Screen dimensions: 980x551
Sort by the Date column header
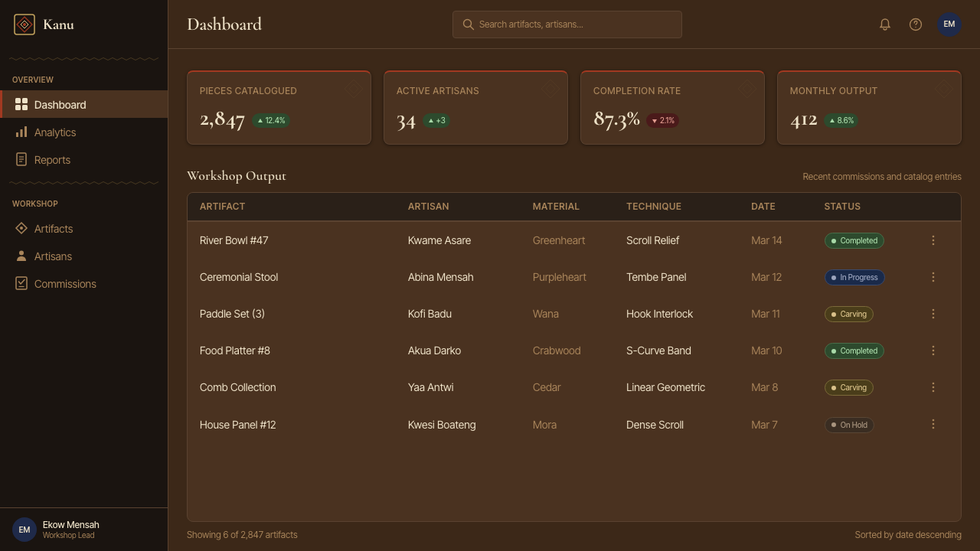pyautogui.click(x=763, y=207)
